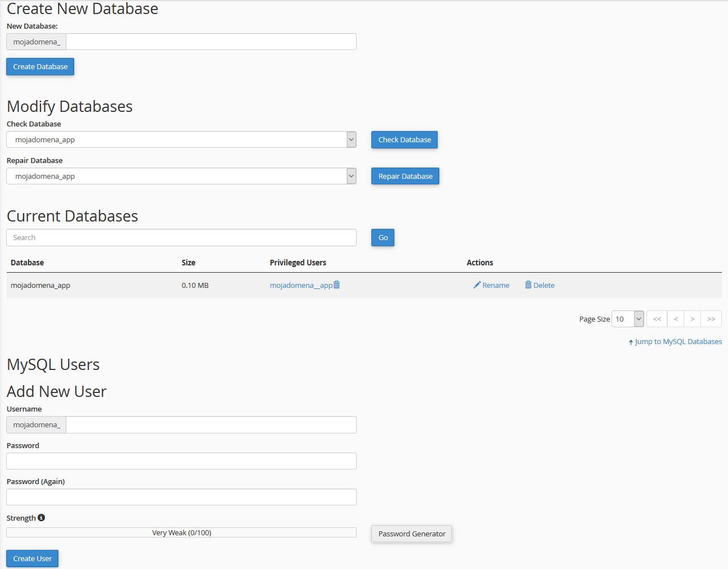Go to the first page with << button

pos(657,319)
